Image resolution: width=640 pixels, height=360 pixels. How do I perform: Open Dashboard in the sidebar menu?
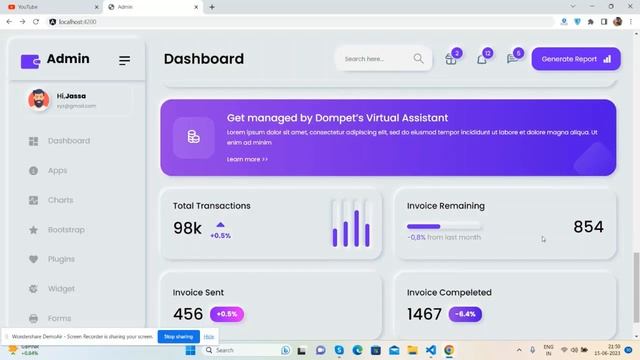point(69,141)
